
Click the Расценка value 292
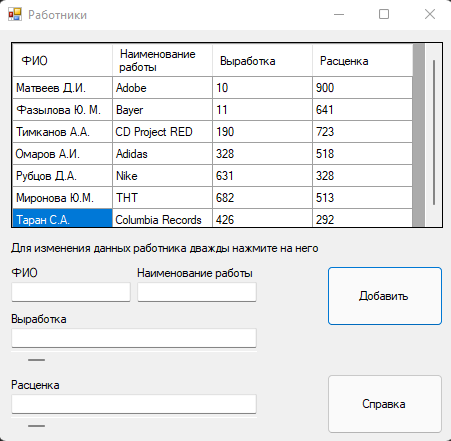point(362,218)
